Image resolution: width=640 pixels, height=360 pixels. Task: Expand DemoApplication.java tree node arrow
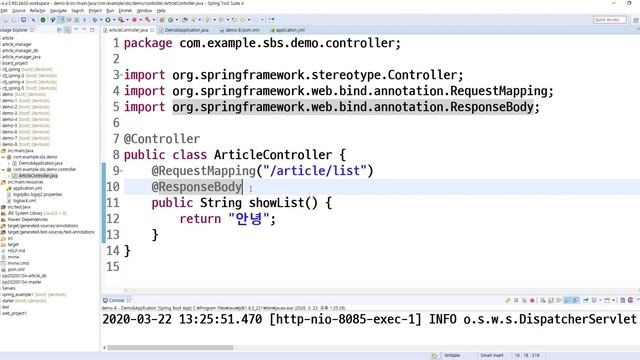coord(9,163)
